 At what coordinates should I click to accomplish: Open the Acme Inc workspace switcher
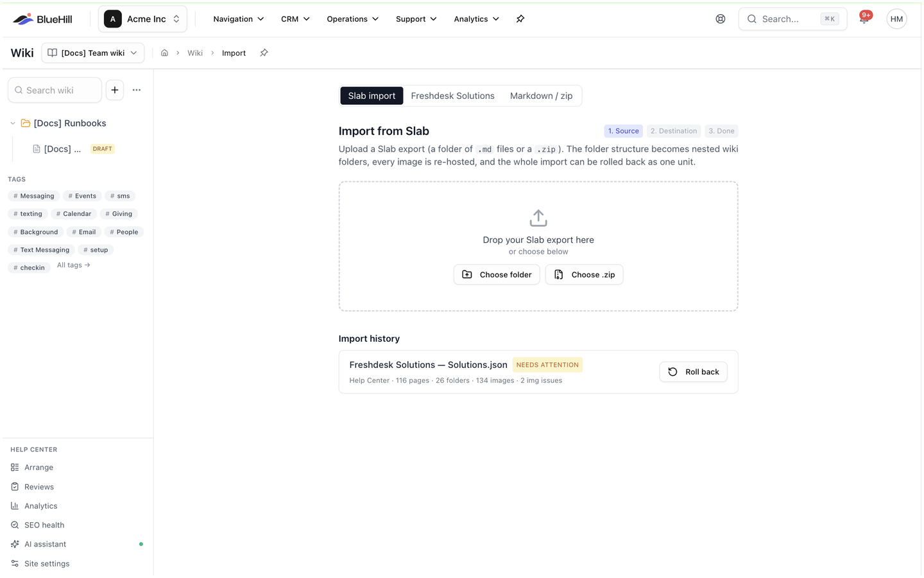[x=142, y=19]
